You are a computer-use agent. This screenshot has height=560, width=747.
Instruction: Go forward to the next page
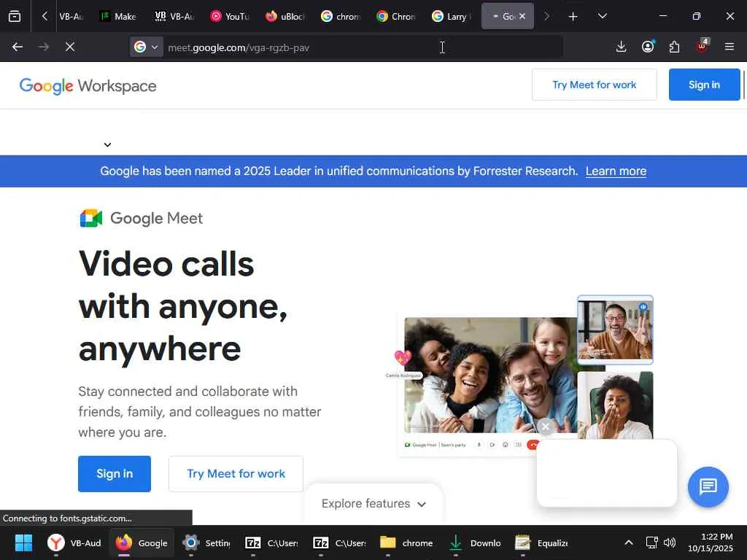coord(43,47)
